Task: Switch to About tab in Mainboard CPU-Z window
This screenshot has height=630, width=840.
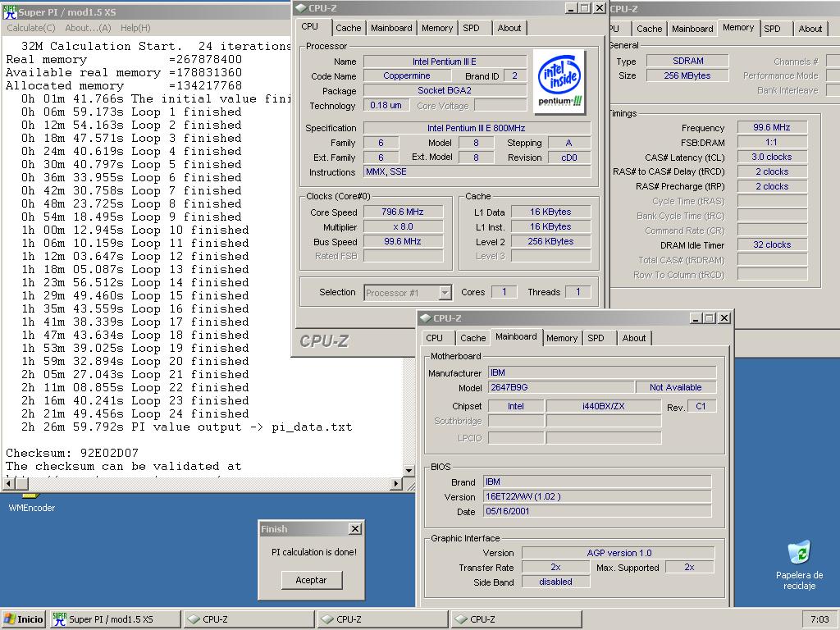Action: click(x=634, y=338)
